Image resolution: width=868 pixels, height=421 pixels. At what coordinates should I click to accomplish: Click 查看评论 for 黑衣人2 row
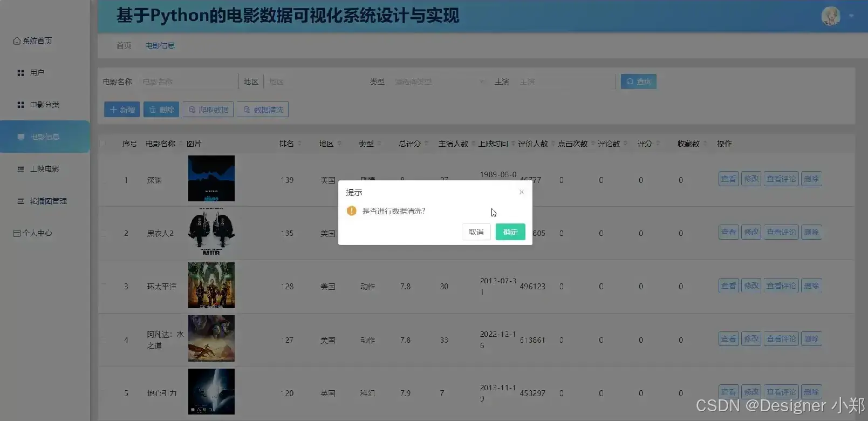[x=781, y=232]
